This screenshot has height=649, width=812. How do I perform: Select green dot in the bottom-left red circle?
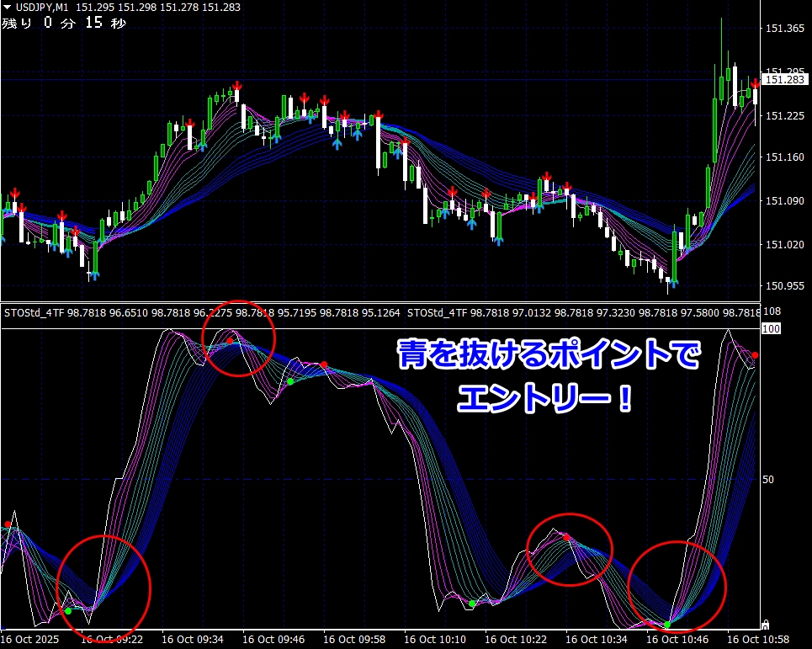[68, 610]
